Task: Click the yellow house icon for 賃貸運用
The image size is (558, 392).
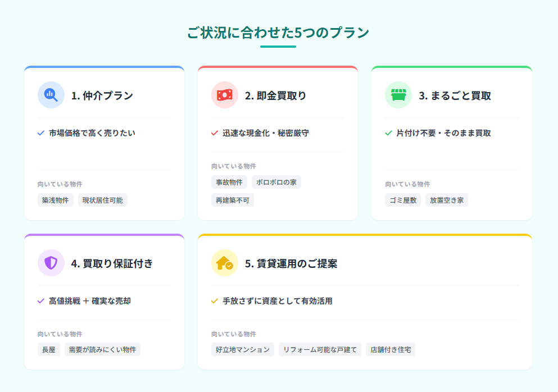Action: 225,263
